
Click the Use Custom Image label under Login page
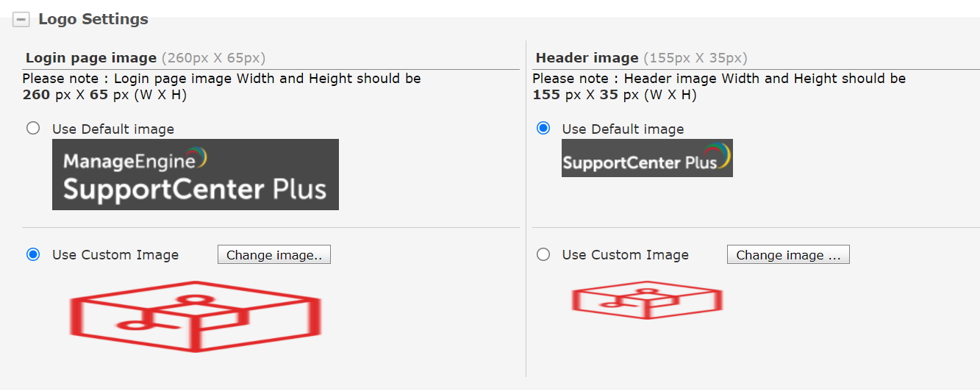point(115,255)
